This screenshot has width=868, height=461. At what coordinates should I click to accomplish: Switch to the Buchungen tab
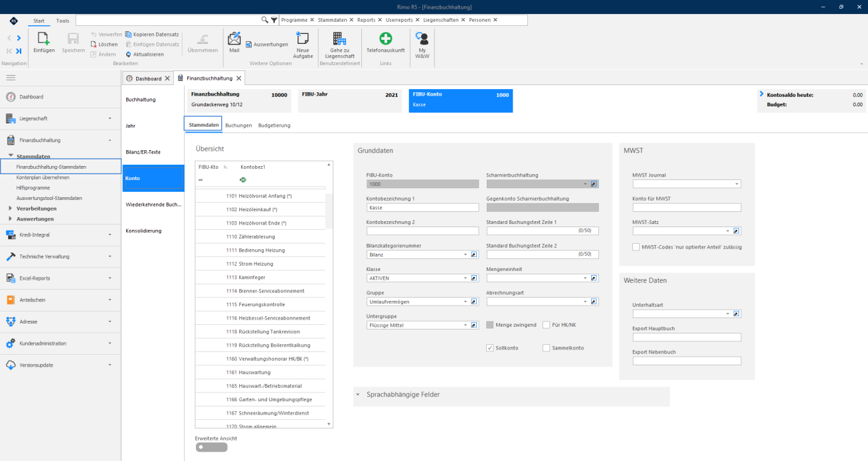click(238, 125)
